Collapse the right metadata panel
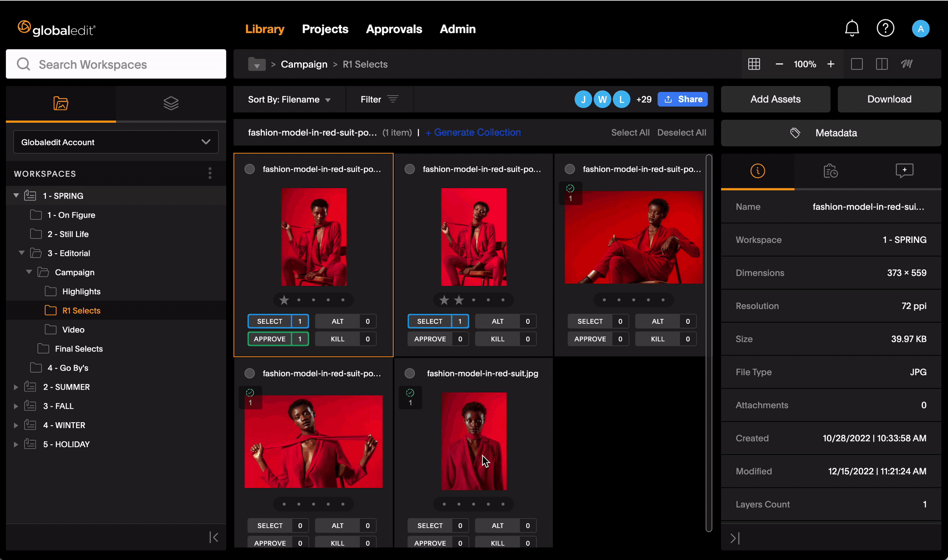The image size is (948, 560). [735, 538]
